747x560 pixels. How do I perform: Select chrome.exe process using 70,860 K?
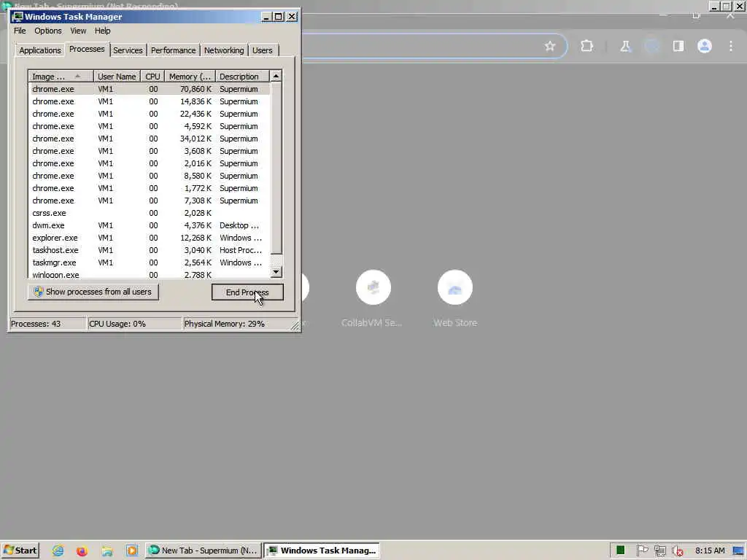click(x=149, y=89)
